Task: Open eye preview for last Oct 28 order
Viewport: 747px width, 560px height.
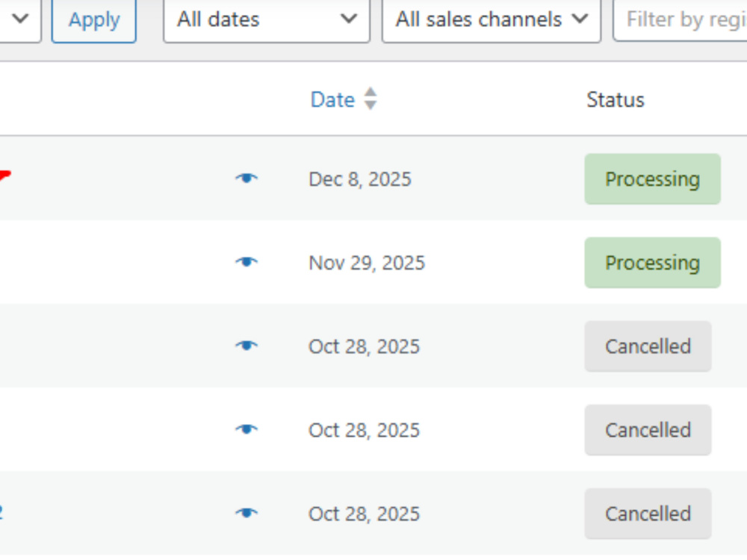Action: (x=247, y=514)
